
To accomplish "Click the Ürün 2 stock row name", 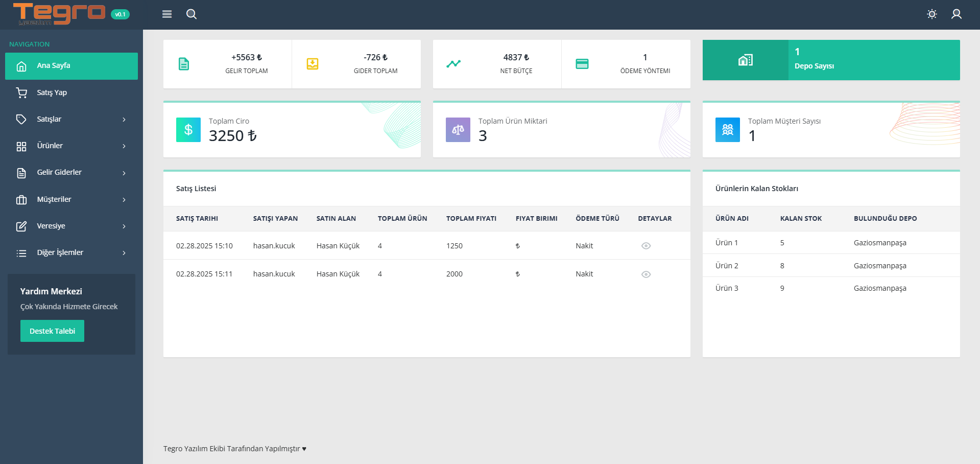I will click(727, 266).
